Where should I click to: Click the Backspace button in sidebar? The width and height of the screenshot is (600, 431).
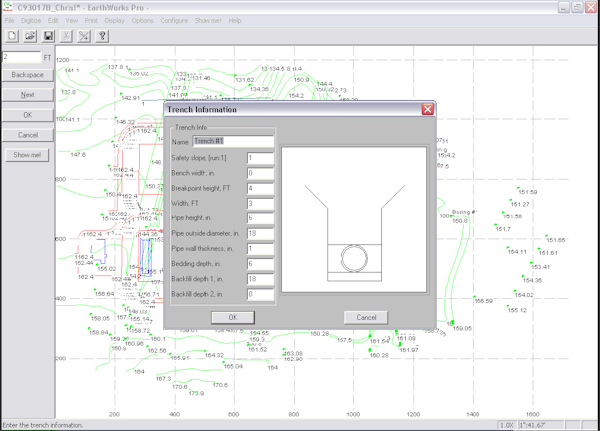[x=28, y=75]
